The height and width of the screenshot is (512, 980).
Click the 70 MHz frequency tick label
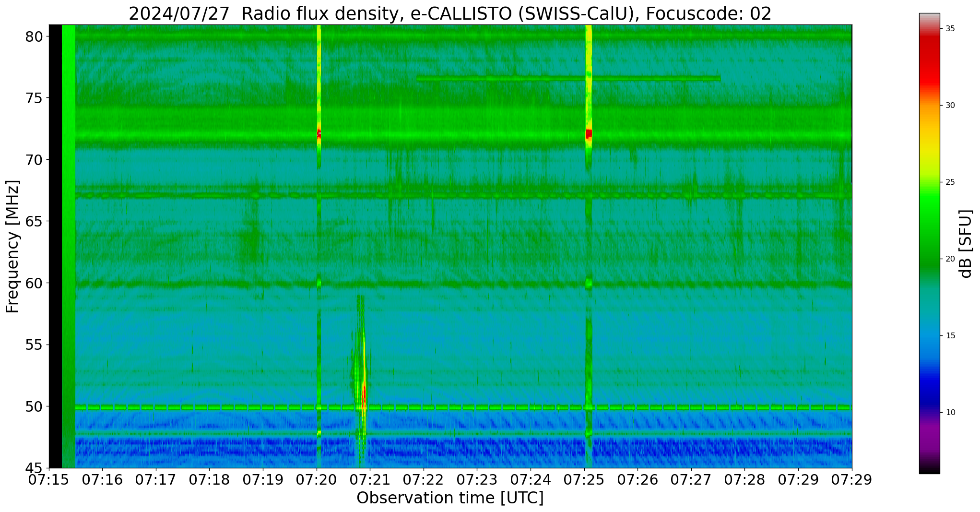tap(34, 160)
